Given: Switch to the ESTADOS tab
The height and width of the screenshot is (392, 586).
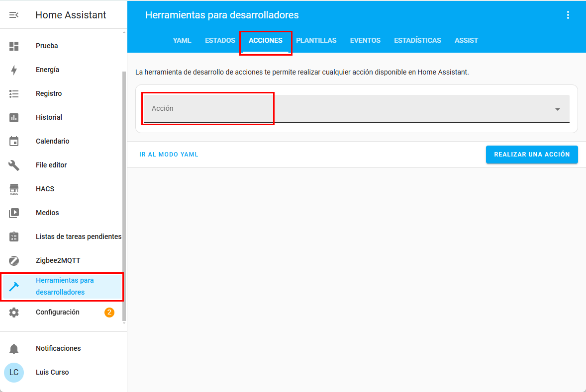Looking at the screenshot, I should click(220, 40).
